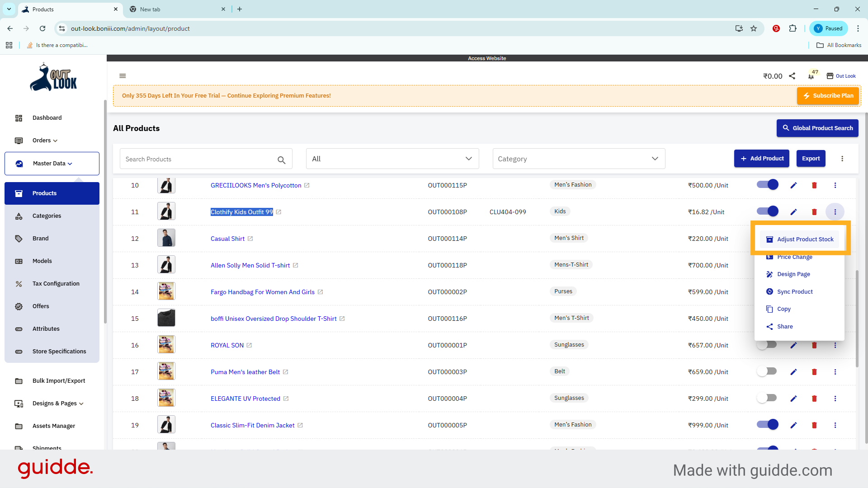Click the Access Website bar
The height and width of the screenshot is (488, 868).
pos(487,58)
